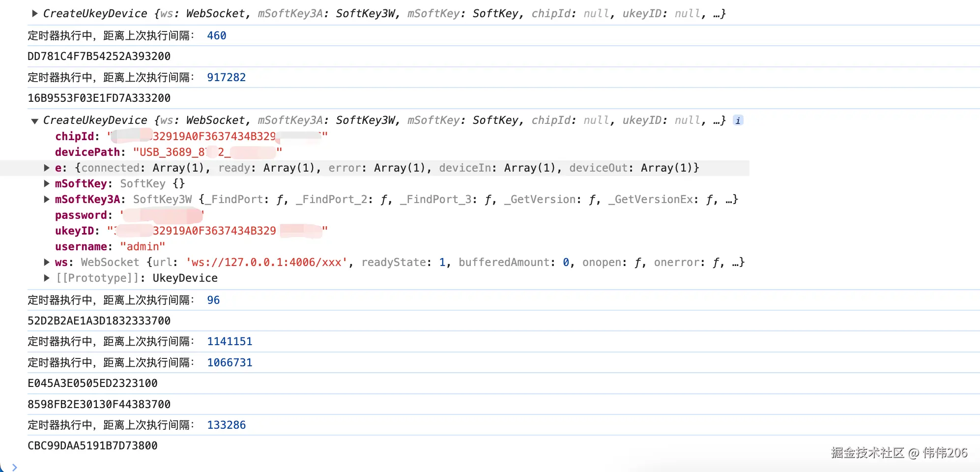The width and height of the screenshot is (980, 472).
Task: Select the timer interval value 96
Action: pyautogui.click(x=213, y=300)
